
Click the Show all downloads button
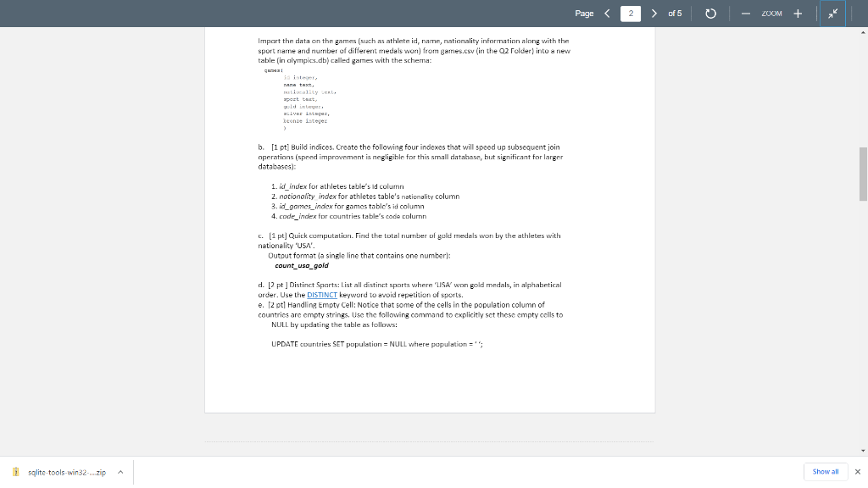coord(824,471)
